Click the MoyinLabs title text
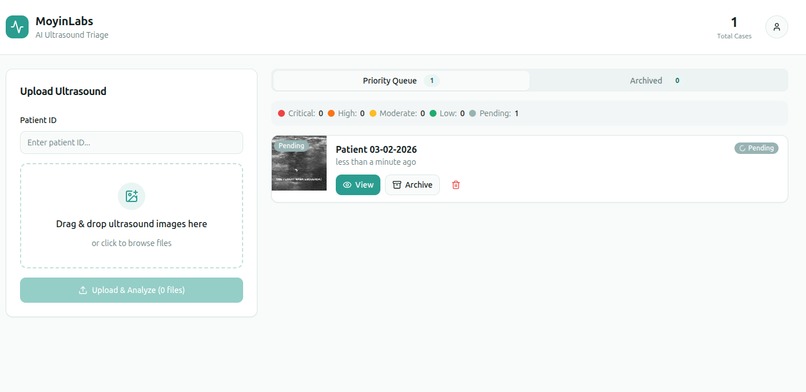 pos(64,21)
